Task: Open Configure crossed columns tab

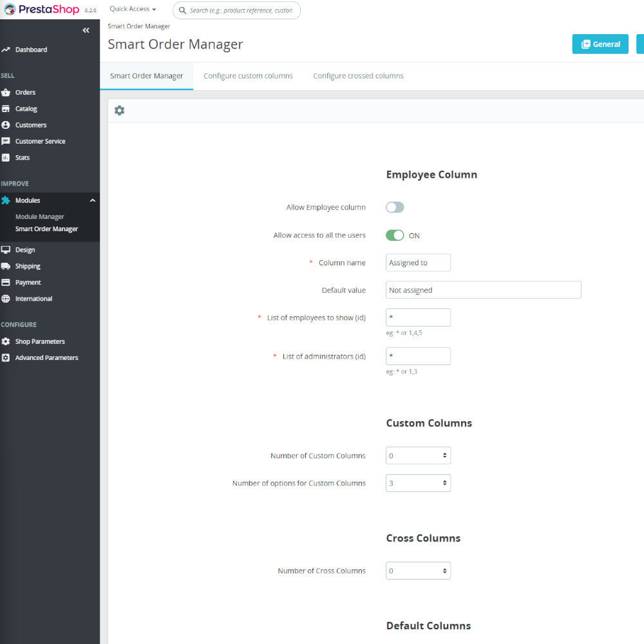Action: [358, 76]
